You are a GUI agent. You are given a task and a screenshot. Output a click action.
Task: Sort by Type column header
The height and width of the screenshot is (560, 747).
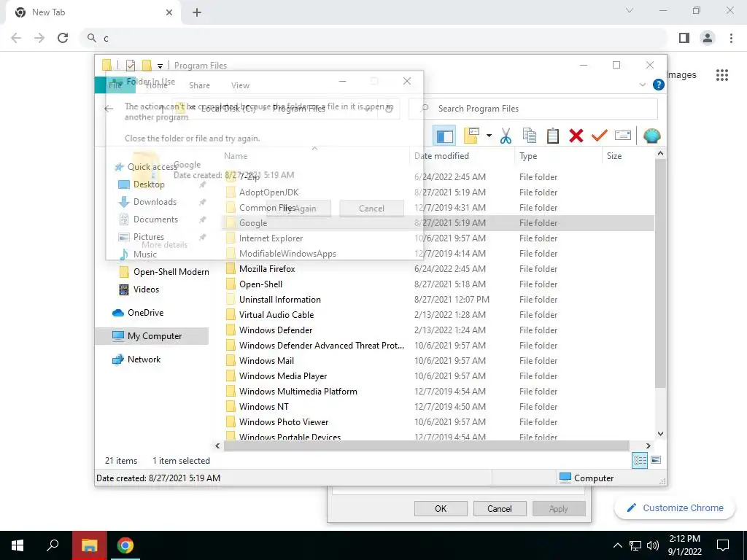[x=558, y=156]
